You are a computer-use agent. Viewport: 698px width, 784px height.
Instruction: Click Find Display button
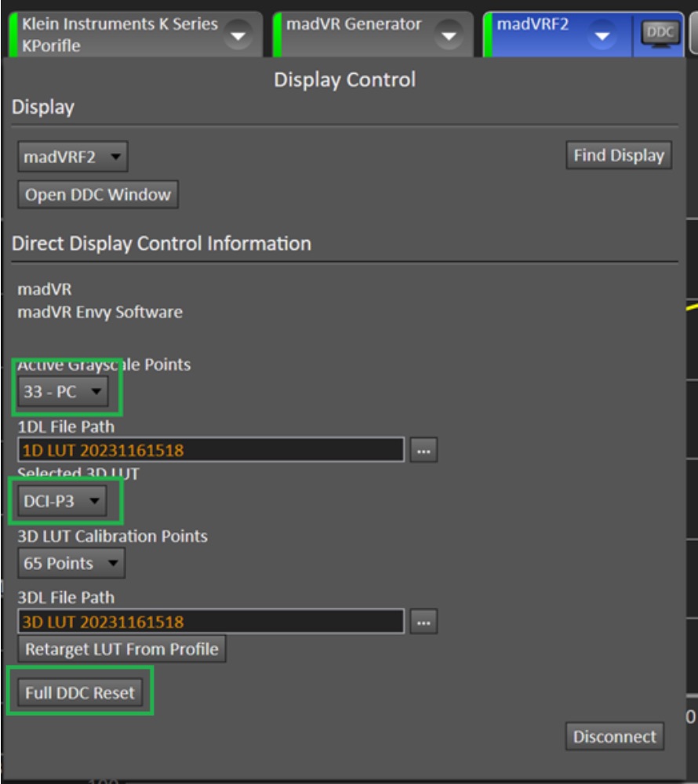[x=619, y=155]
